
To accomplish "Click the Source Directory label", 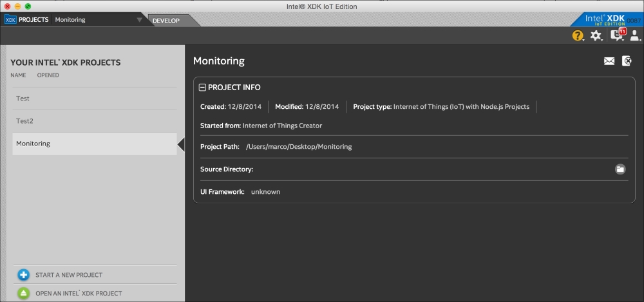I will click(227, 169).
